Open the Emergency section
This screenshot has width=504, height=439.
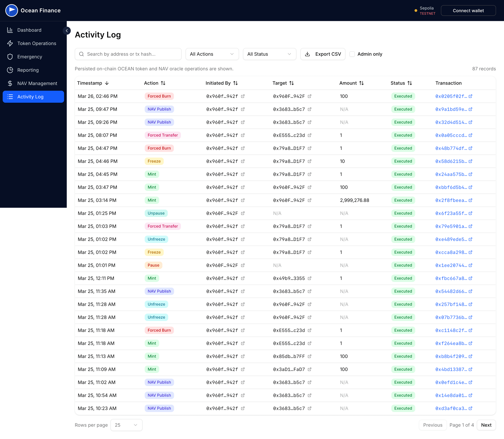(30, 57)
